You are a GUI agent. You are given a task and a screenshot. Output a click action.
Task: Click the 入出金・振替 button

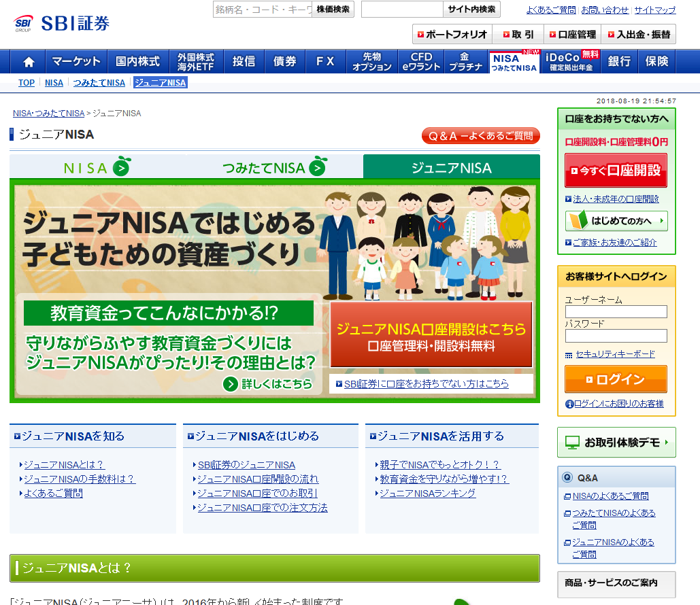(639, 35)
